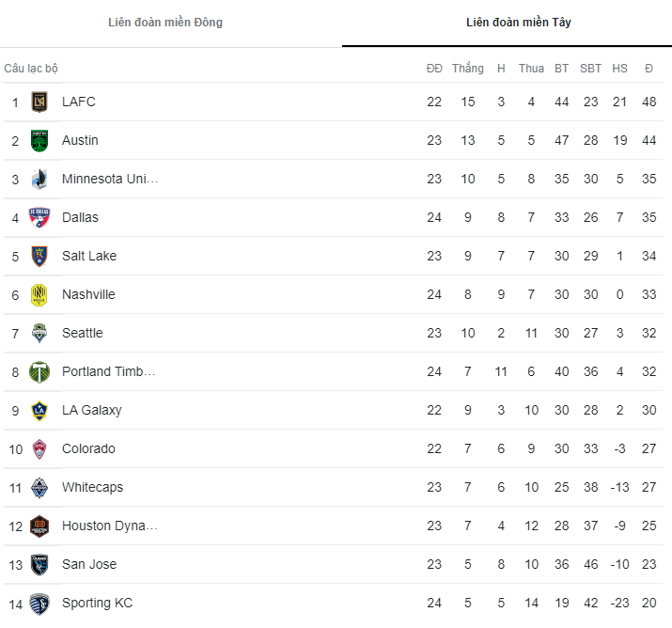The height and width of the screenshot is (628, 672).
Task: Click the Seattle Sounders crest icon
Action: click(x=39, y=333)
